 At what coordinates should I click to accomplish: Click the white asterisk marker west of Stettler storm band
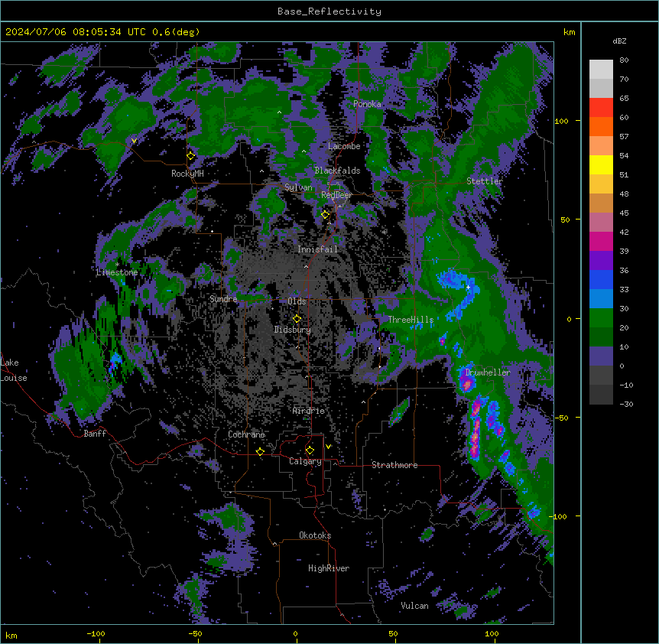pos(384,232)
